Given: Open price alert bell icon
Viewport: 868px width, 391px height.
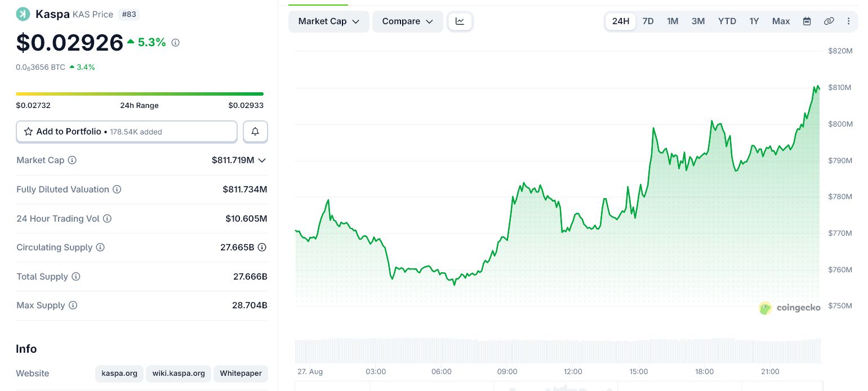Looking at the screenshot, I should [255, 132].
